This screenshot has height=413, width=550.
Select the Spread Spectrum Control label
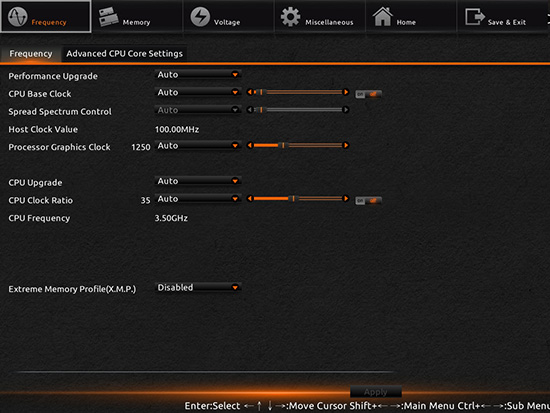tap(60, 112)
